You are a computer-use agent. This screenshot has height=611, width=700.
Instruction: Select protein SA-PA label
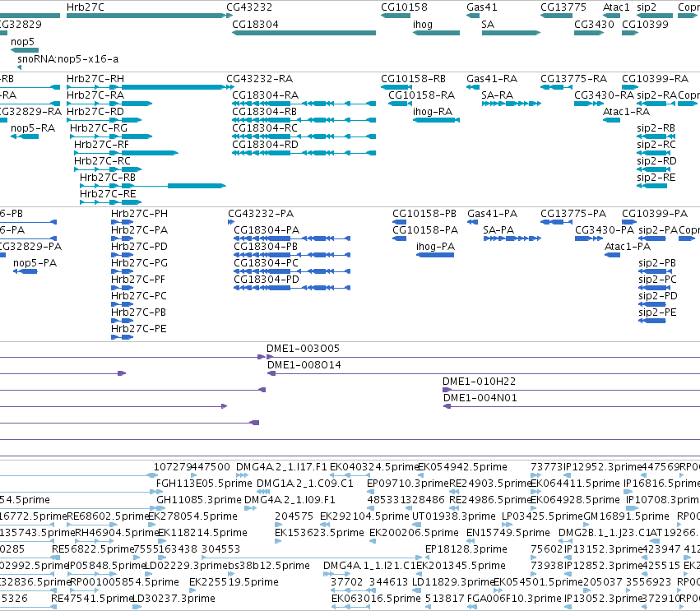(498, 230)
